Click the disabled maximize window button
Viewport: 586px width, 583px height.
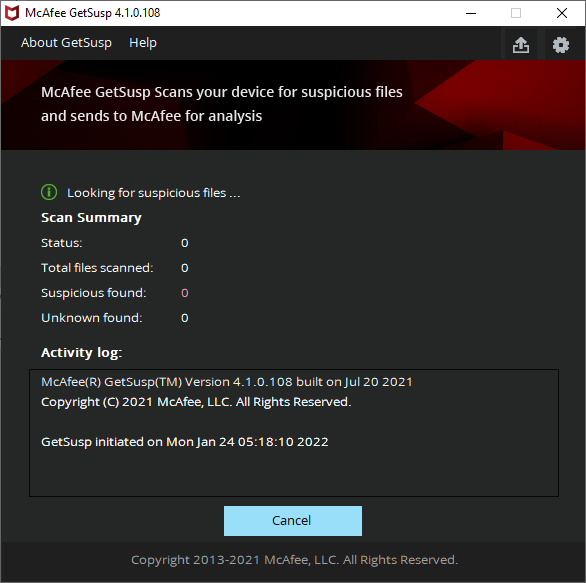516,13
